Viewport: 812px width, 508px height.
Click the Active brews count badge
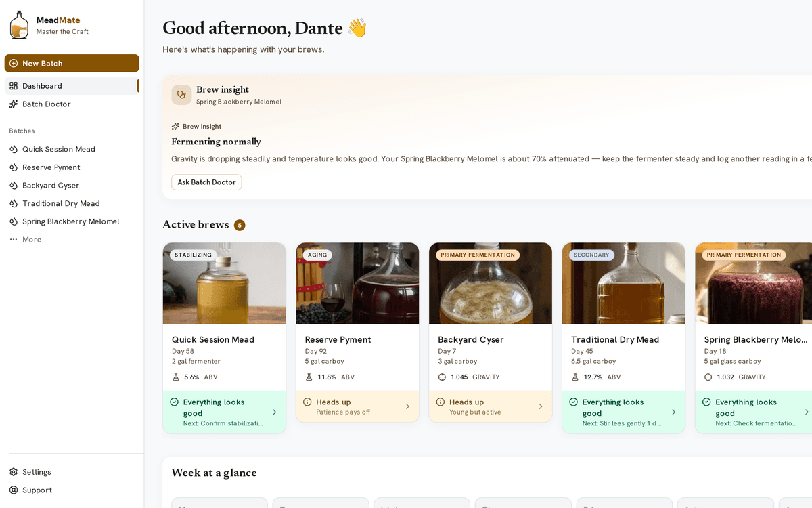coord(240,225)
